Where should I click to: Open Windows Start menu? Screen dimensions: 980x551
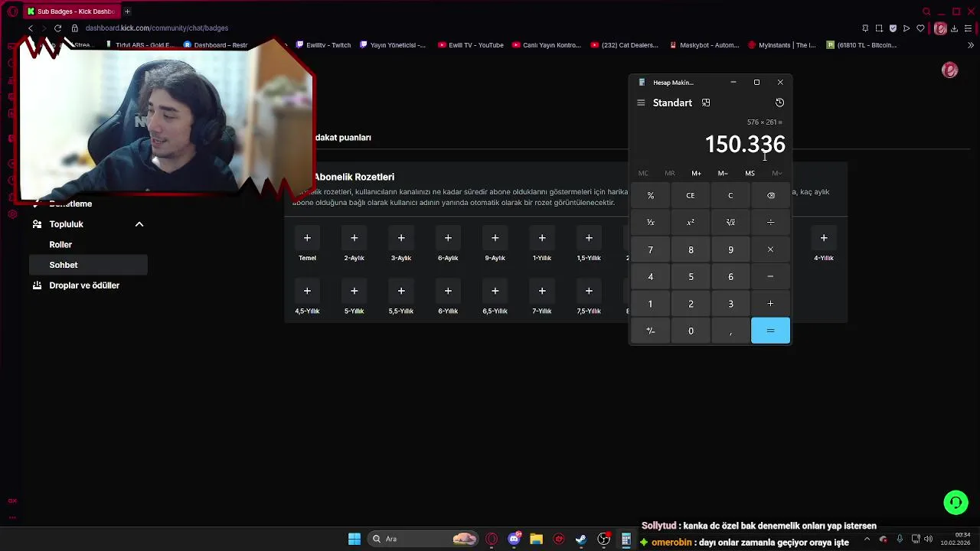(354, 540)
